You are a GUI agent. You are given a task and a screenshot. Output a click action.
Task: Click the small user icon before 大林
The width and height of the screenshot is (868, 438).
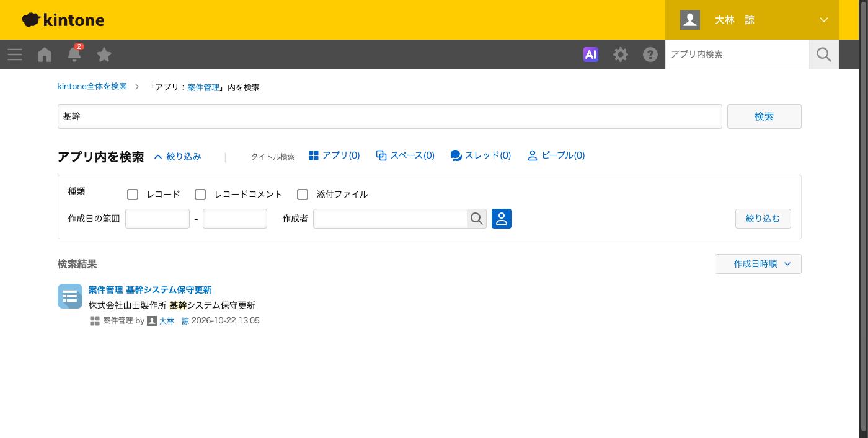click(152, 321)
